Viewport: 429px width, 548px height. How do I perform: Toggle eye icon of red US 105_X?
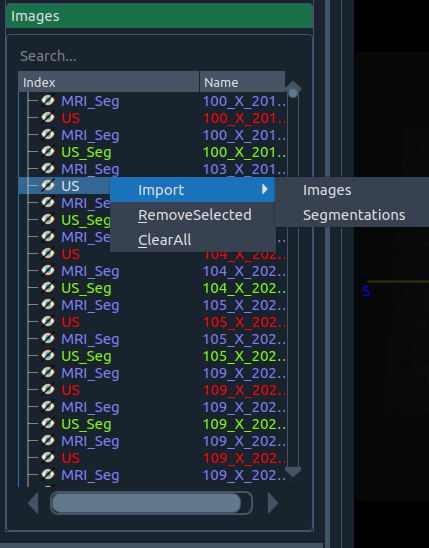(x=48, y=322)
